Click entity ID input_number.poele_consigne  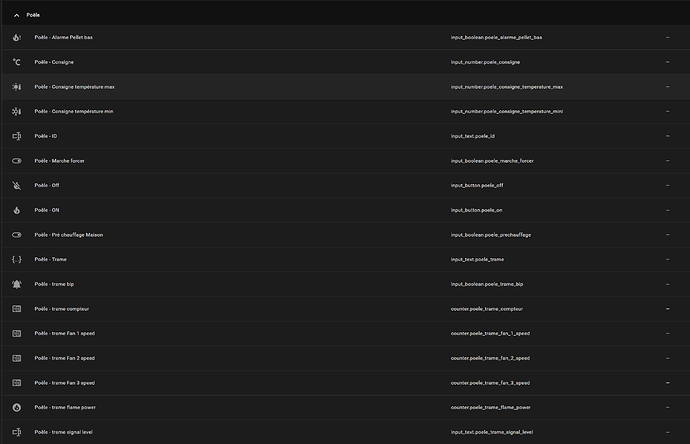coord(485,62)
